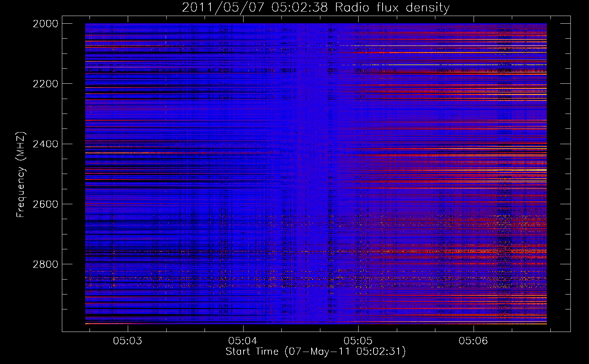Screen dimensions: 589x364
Task: Click the 05:05 time tick label
Action: pyautogui.click(x=358, y=341)
